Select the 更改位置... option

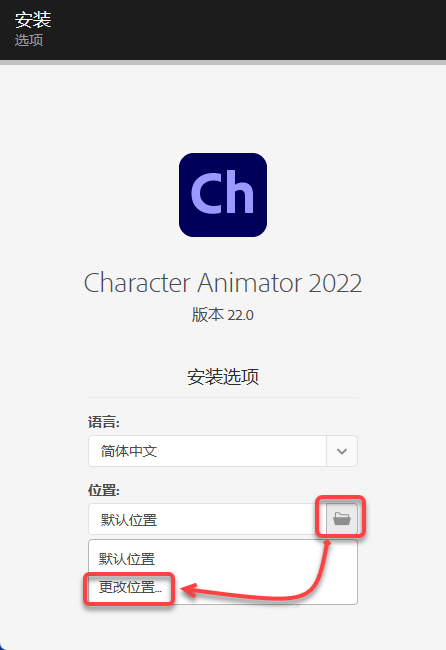click(x=130, y=587)
